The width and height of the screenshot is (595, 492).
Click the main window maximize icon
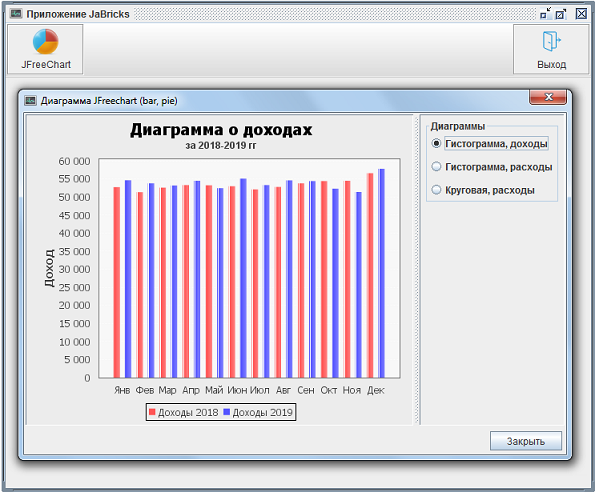point(560,14)
